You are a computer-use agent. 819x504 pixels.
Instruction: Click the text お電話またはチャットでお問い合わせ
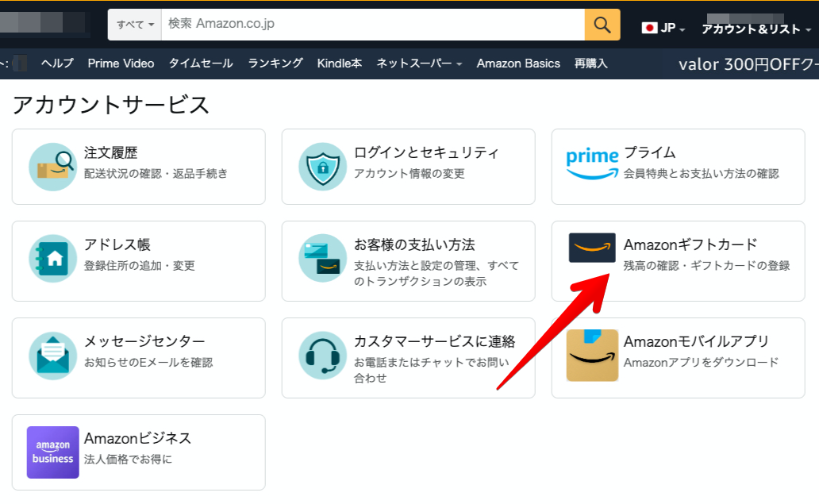(432, 370)
